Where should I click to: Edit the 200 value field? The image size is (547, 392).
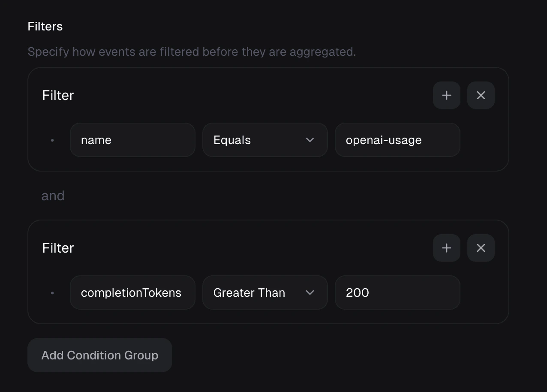397,292
